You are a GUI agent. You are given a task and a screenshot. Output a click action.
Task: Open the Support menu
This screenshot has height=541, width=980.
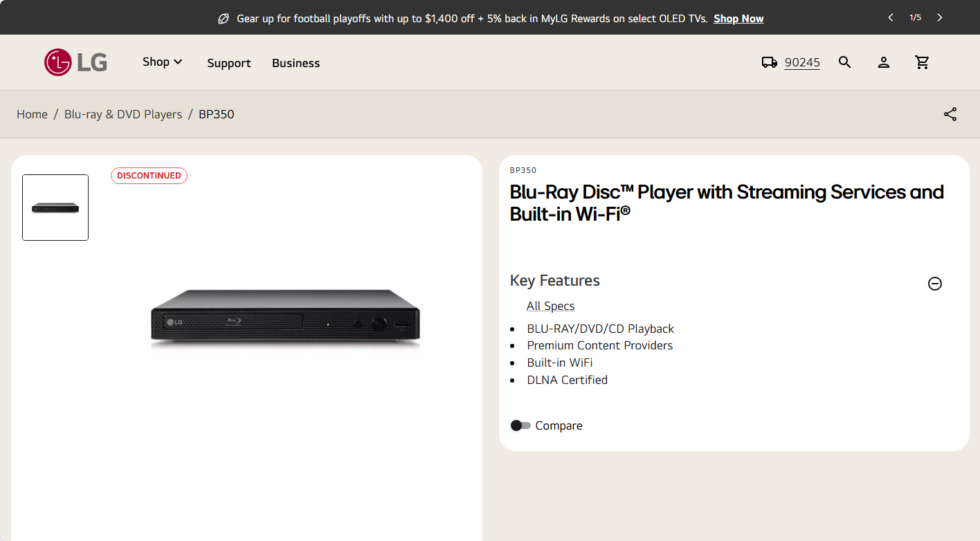tap(229, 63)
